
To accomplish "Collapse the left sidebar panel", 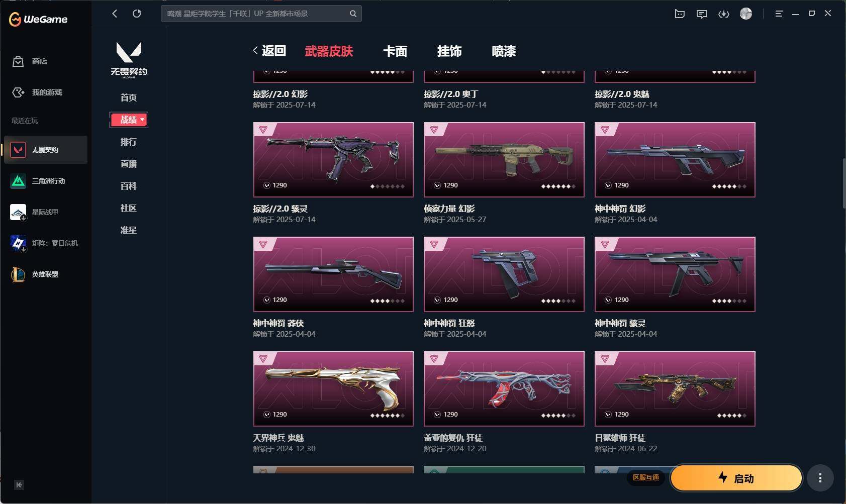I will [19, 485].
